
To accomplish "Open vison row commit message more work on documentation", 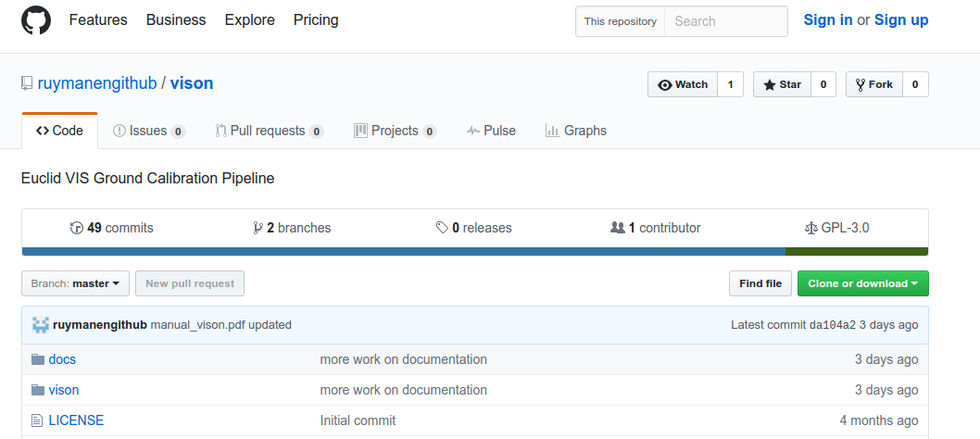I will pyautogui.click(x=404, y=390).
